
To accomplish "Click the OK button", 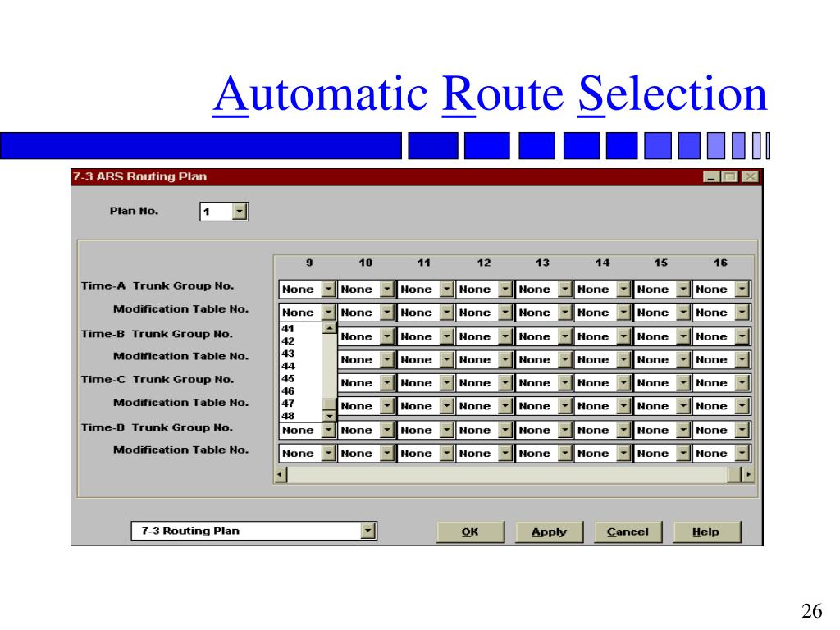I will point(470,532).
